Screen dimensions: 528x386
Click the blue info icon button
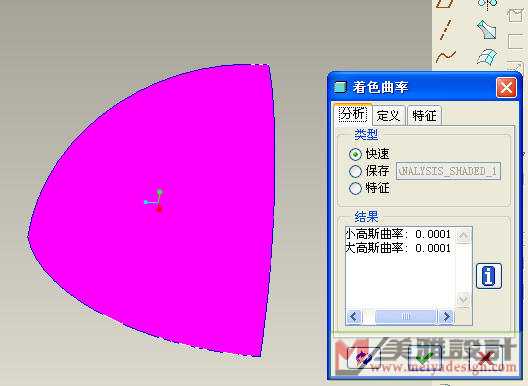click(x=489, y=276)
